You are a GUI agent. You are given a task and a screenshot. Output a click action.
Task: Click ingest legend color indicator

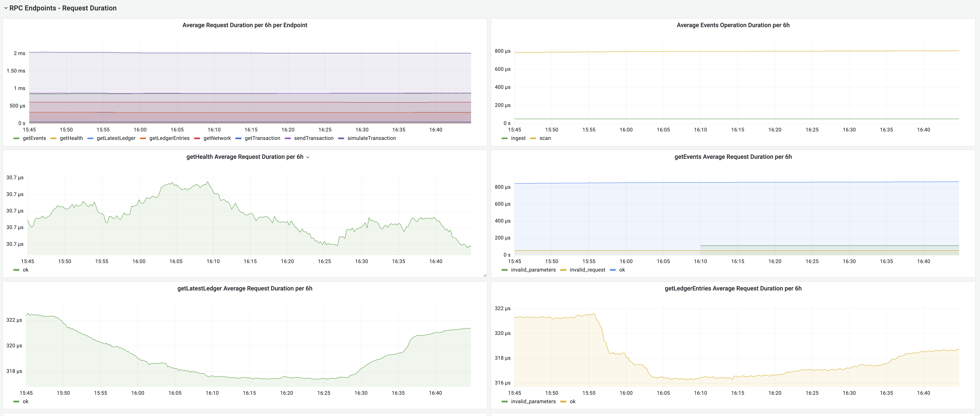click(504, 138)
